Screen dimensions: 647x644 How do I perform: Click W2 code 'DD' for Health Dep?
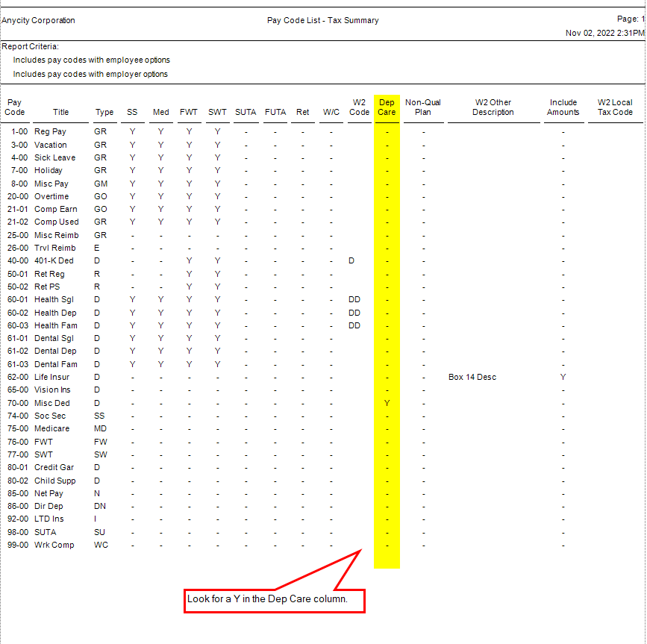[354, 313]
